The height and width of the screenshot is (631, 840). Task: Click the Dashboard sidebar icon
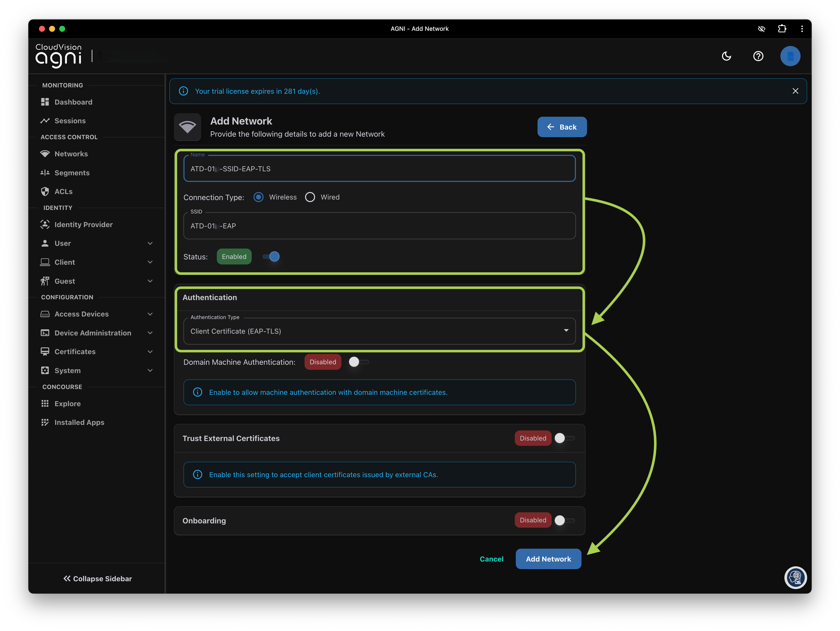point(45,102)
